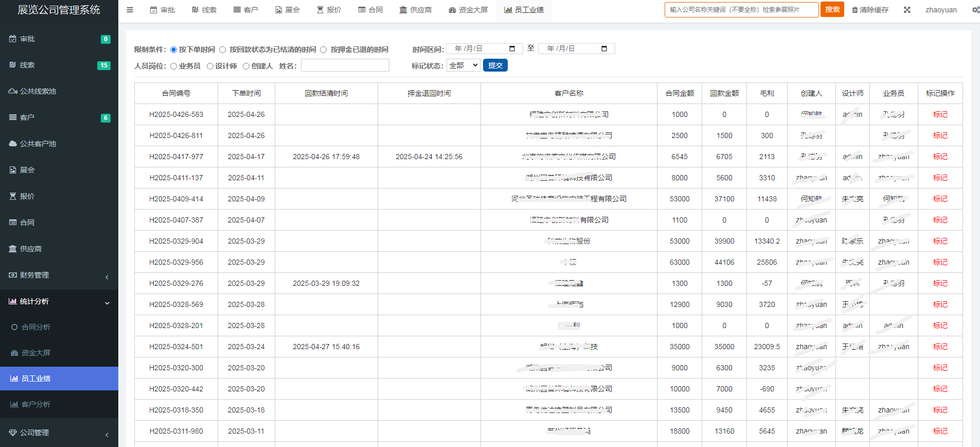
Task: Open 公共客户池 in the sidebar
Action: pyautogui.click(x=38, y=144)
